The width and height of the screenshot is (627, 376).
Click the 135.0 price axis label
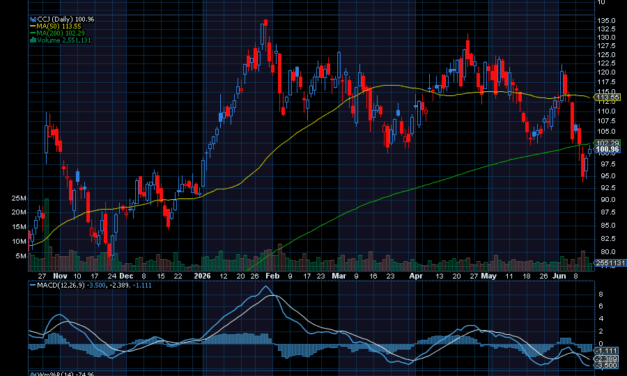click(606, 20)
